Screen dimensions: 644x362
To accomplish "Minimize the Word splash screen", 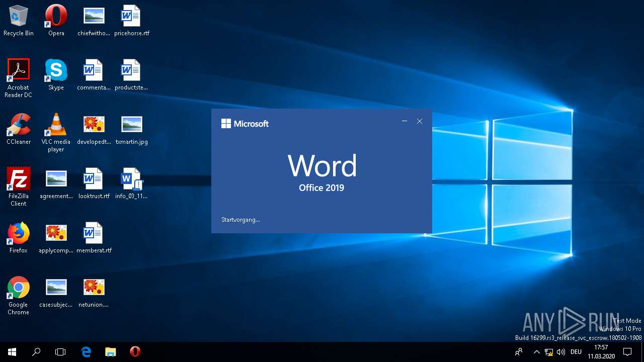I will [405, 121].
